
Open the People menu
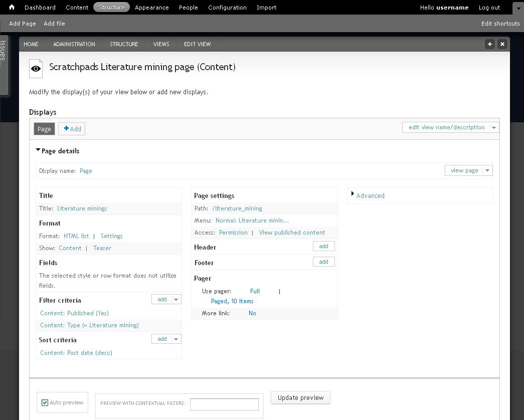pos(189,8)
